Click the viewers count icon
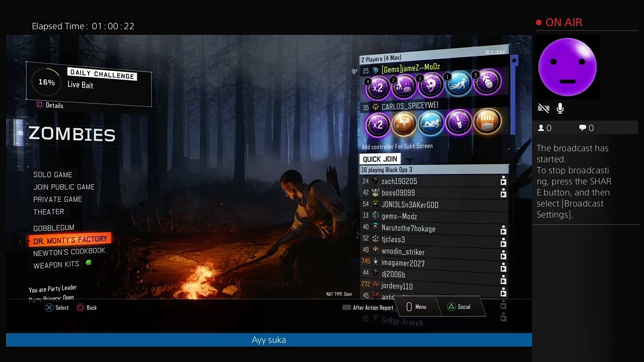Image resolution: width=644 pixels, height=362 pixels. click(x=541, y=128)
